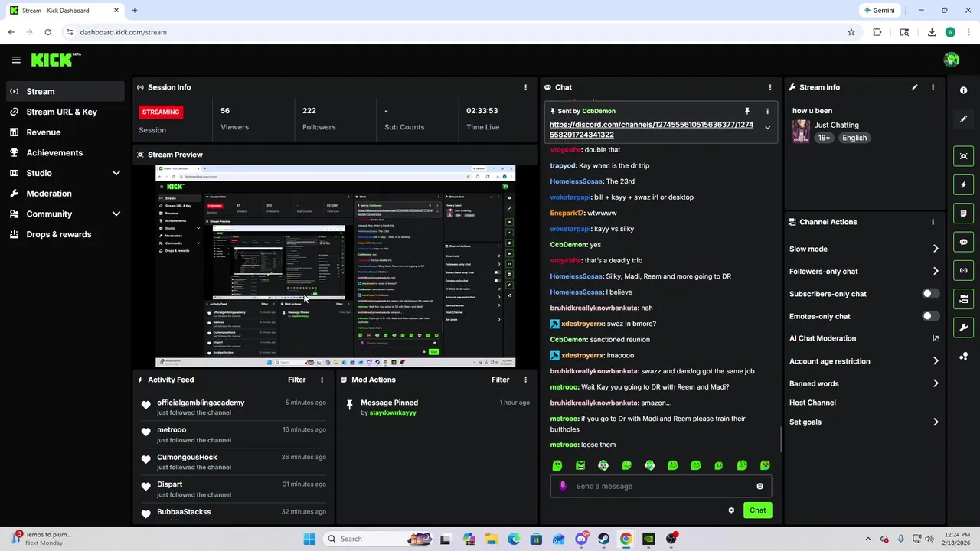
Task: Open Stream info panel three-dot menu
Action: [x=933, y=87]
